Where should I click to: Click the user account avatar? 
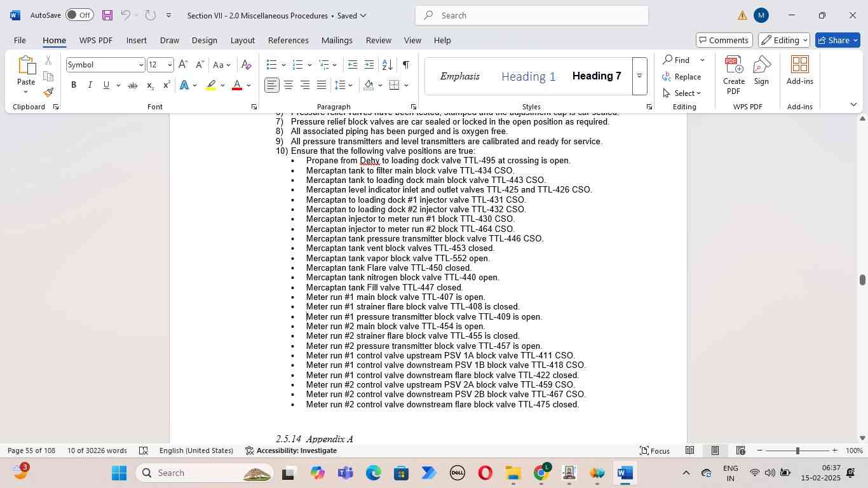tap(761, 15)
